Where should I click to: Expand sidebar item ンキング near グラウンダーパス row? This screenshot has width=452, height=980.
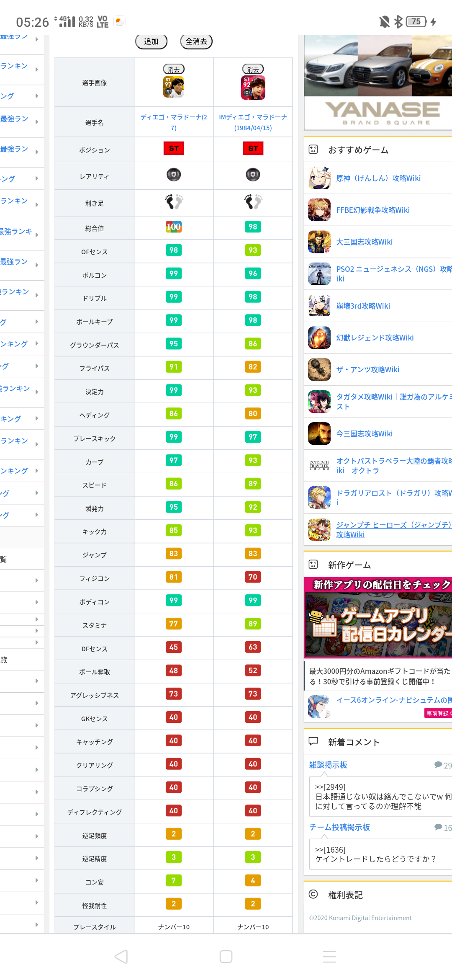37,343
